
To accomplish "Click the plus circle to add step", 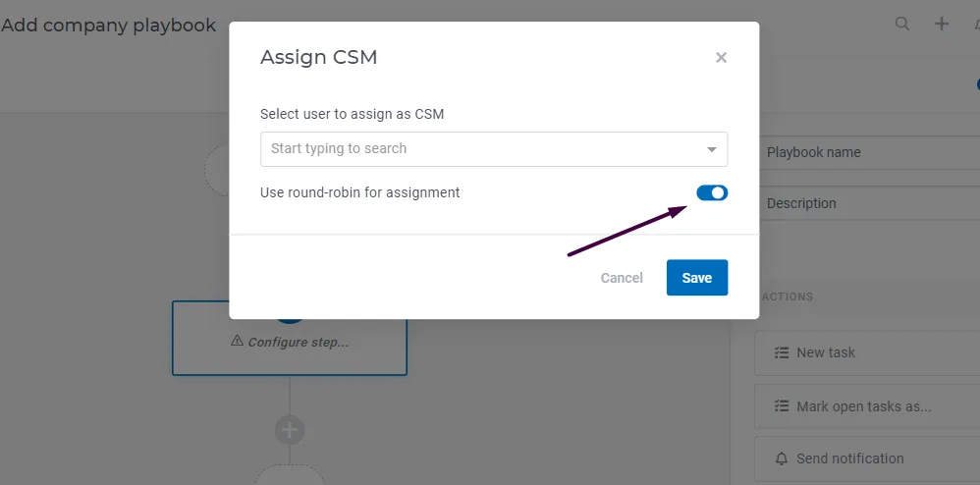I will point(290,430).
